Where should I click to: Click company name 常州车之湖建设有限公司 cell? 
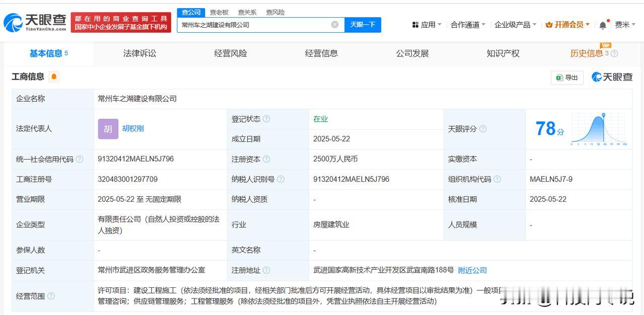click(137, 99)
